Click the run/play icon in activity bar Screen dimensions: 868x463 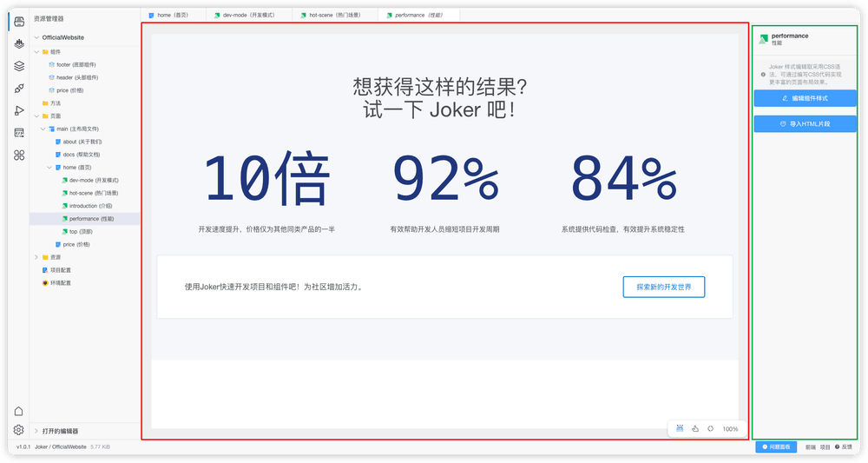coord(19,110)
